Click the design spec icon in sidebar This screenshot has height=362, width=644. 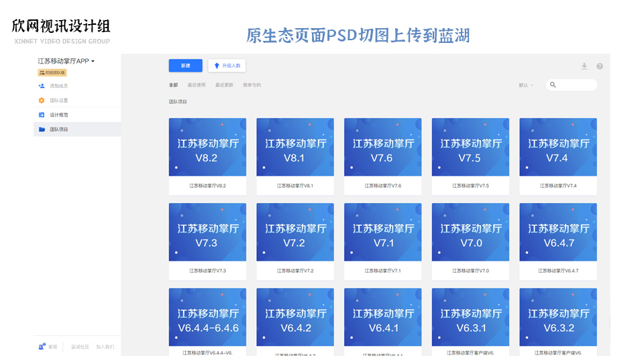pos(42,115)
